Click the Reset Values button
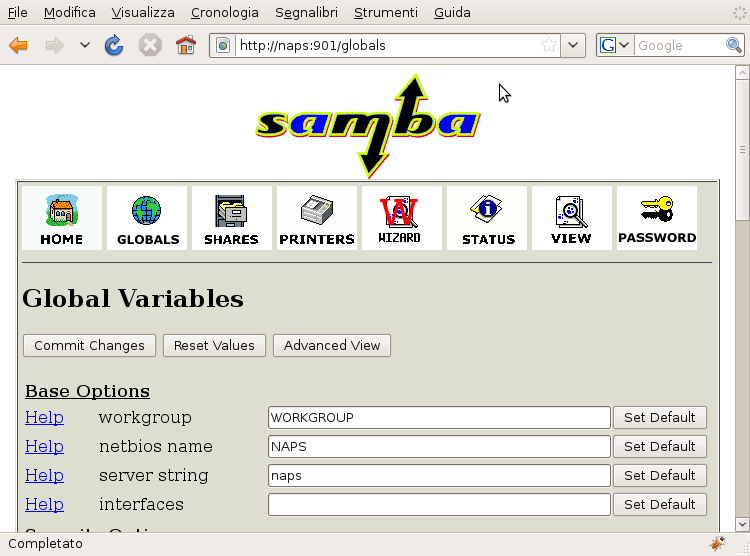 [x=214, y=345]
